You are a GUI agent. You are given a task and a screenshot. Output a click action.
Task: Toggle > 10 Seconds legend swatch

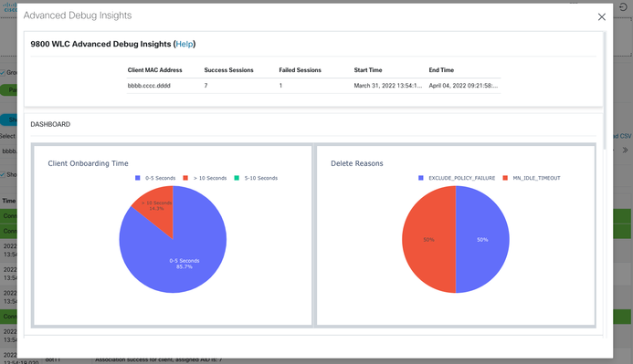click(x=185, y=178)
